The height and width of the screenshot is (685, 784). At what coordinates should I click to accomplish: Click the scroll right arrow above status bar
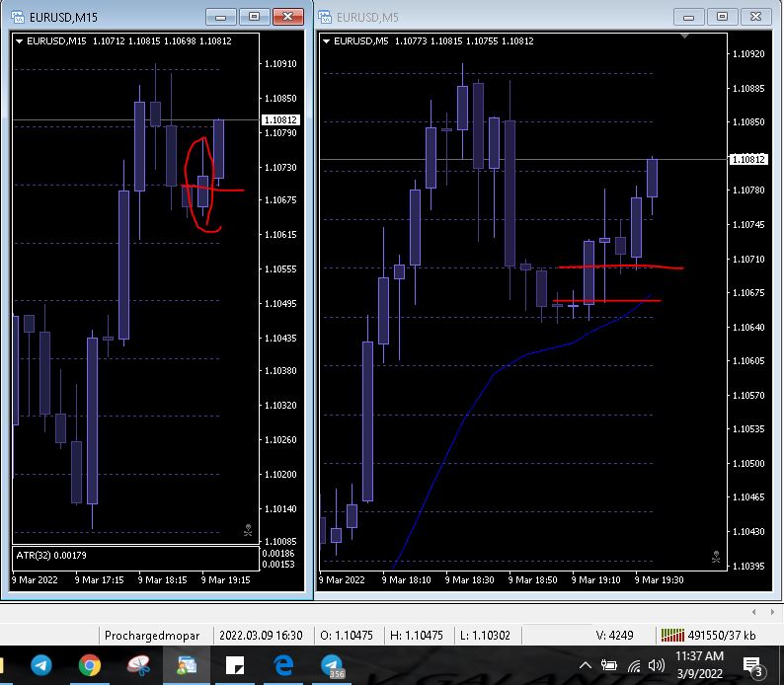point(772,612)
